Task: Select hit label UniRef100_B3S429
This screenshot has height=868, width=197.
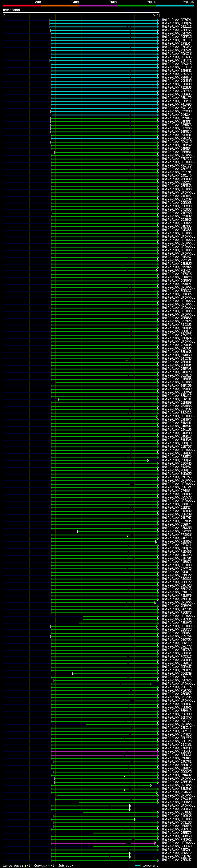Action: (x=176, y=413)
